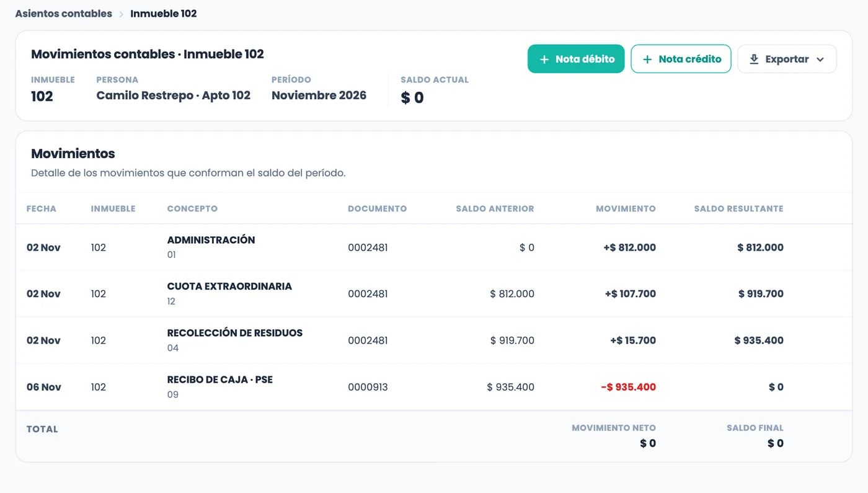
Task: Click the breadcrumb separator chevron
Action: click(x=122, y=14)
